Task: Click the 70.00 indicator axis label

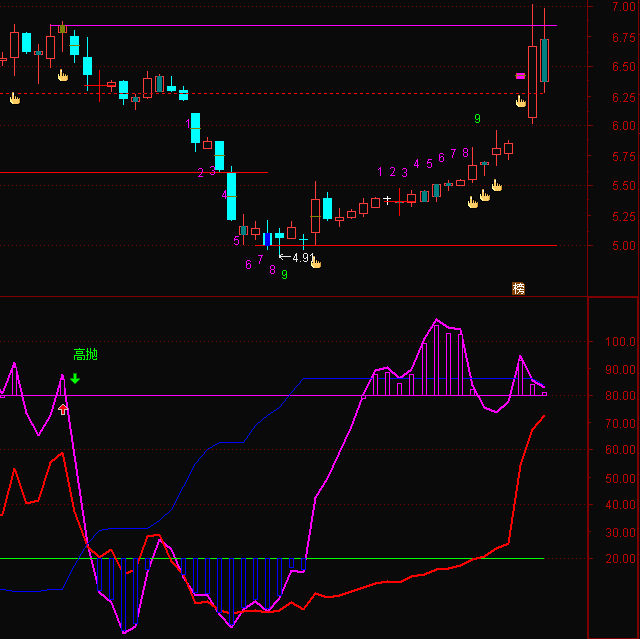Action: click(620, 424)
